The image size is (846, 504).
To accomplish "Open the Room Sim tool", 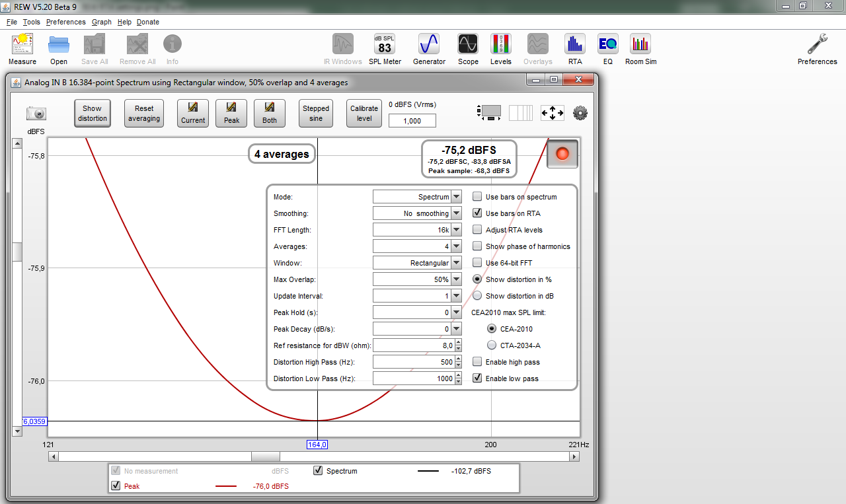I will coord(640,44).
